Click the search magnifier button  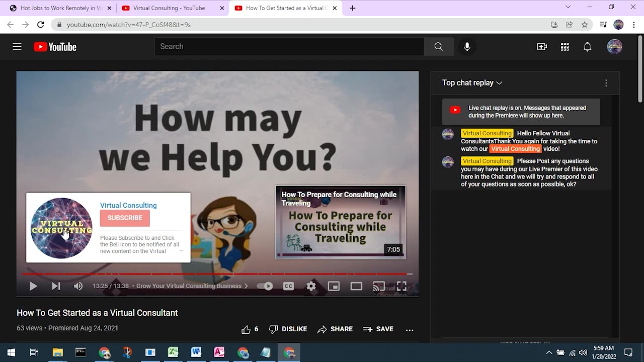[439, 47]
